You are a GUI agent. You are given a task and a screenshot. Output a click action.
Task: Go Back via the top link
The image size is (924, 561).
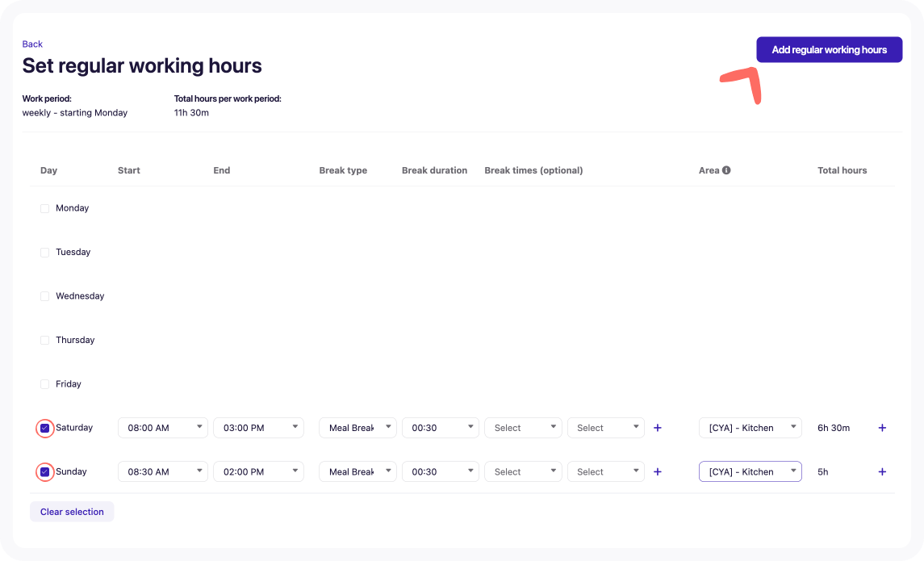(x=32, y=44)
